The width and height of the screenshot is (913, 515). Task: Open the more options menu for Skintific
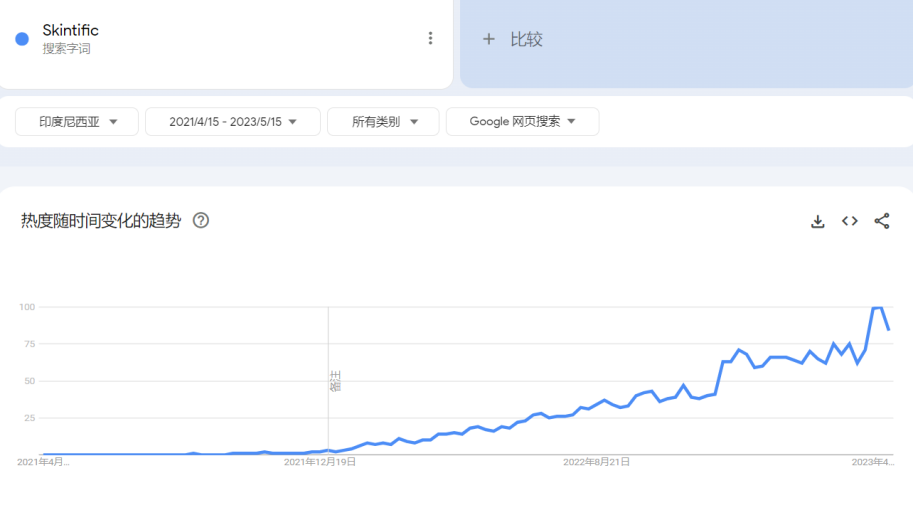point(430,38)
